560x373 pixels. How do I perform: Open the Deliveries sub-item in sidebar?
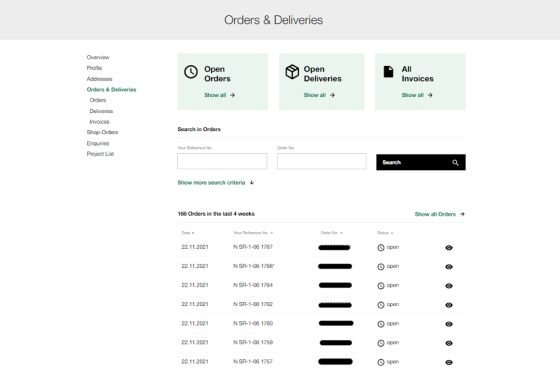pos(101,111)
